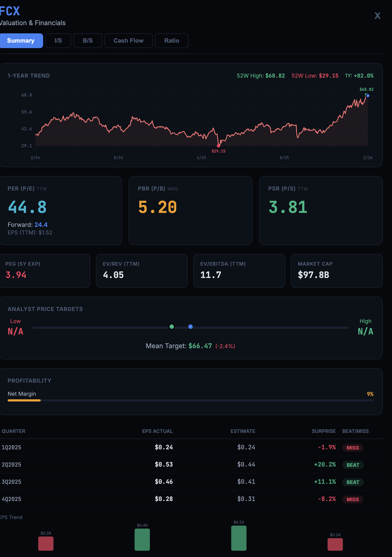Click the $0.46 green EPS trend bar
392x557 pixels.
(142, 540)
